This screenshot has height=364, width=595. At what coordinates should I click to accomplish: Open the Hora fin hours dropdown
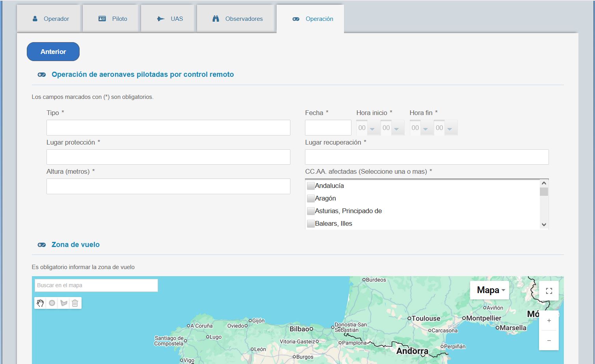[x=421, y=128]
